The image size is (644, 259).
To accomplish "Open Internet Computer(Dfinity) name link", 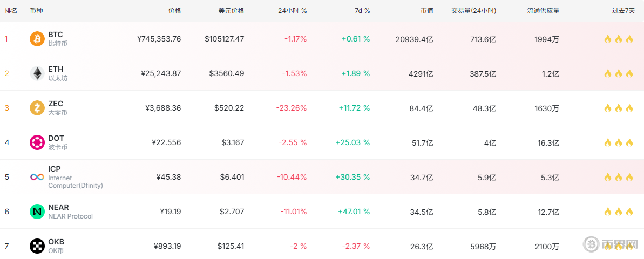I will click(75, 182).
